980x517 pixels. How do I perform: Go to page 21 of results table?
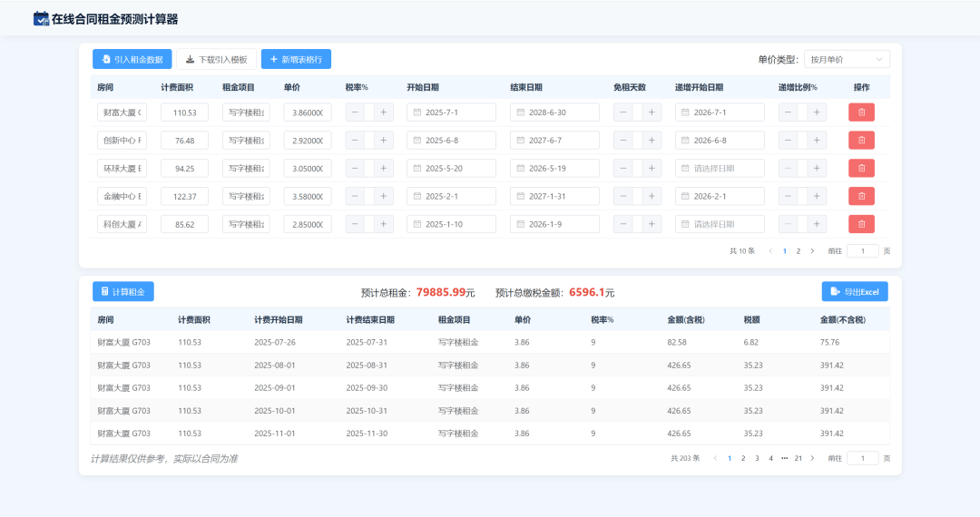(799, 459)
